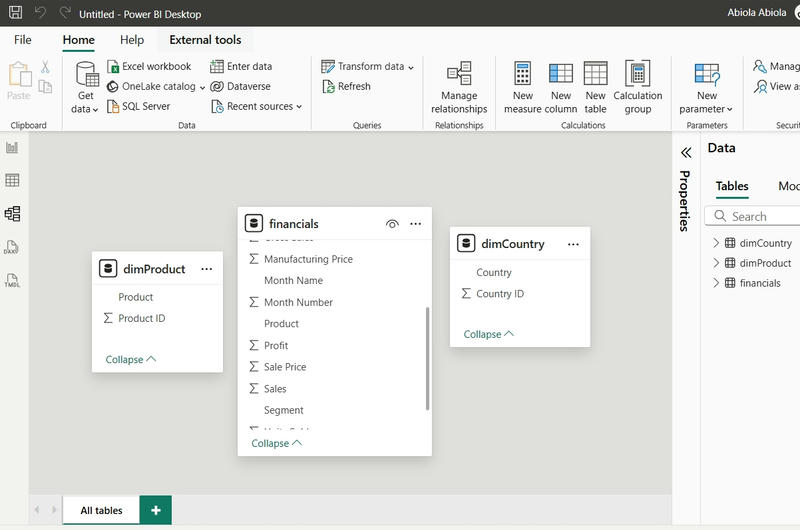
Task: Import an Excel workbook
Action: tap(149, 66)
